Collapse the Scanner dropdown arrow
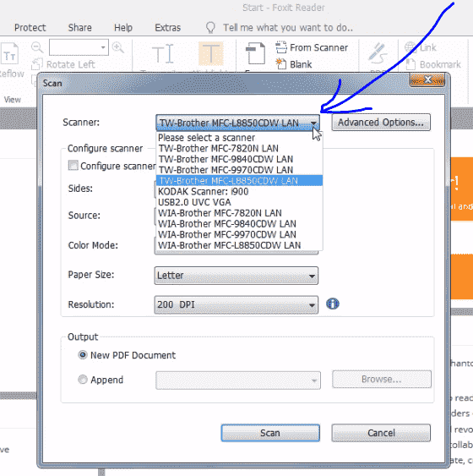Image resolution: width=473 pixels, height=476 pixels. 313,123
